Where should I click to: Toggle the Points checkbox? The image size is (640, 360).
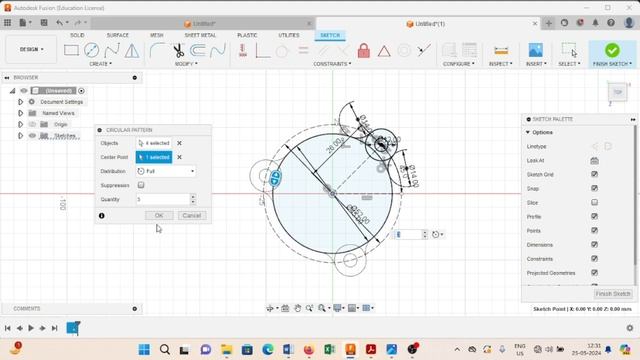tap(594, 231)
